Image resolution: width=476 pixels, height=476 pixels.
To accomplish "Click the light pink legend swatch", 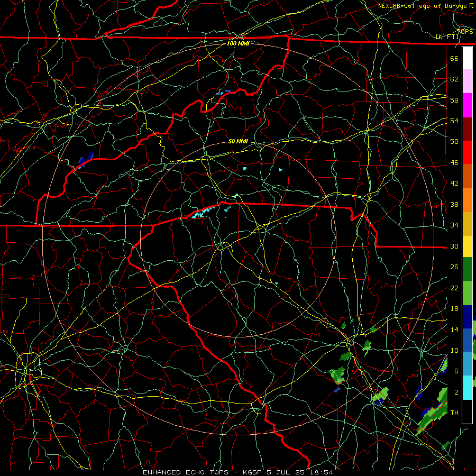I will coord(467,81).
